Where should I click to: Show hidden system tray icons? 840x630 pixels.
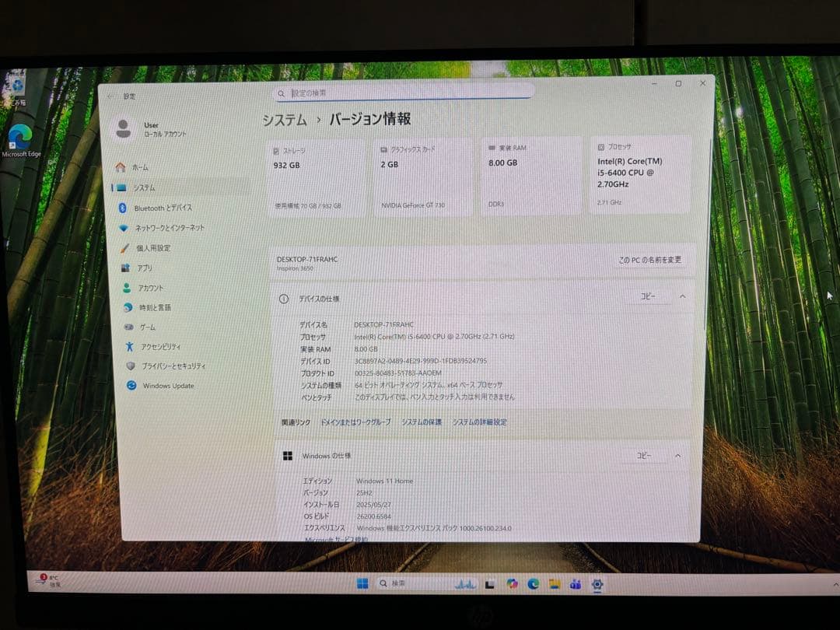point(835,584)
